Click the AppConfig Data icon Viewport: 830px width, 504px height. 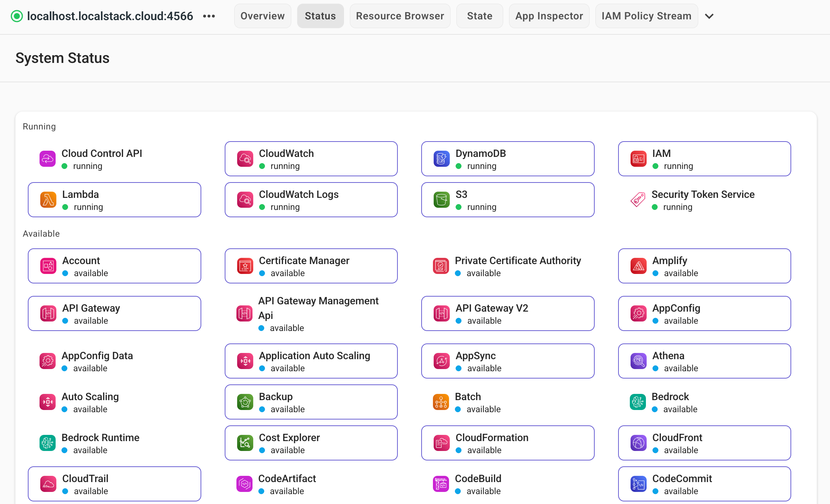pos(48,361)
